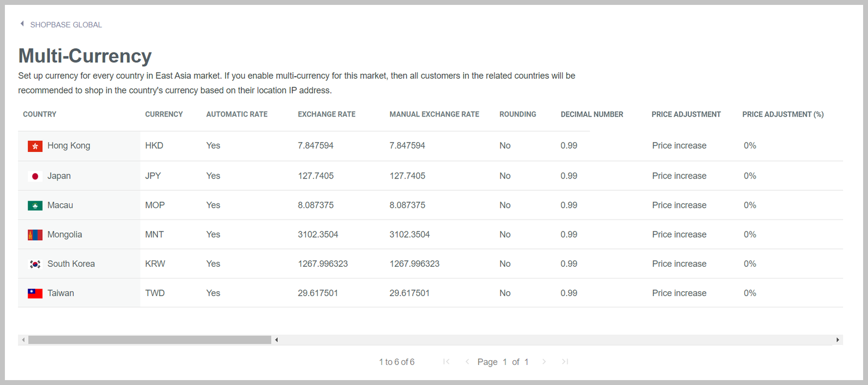Click Price increase in Taiwan row
This screenshot has width=868, height=385.
tap(679, 293)
